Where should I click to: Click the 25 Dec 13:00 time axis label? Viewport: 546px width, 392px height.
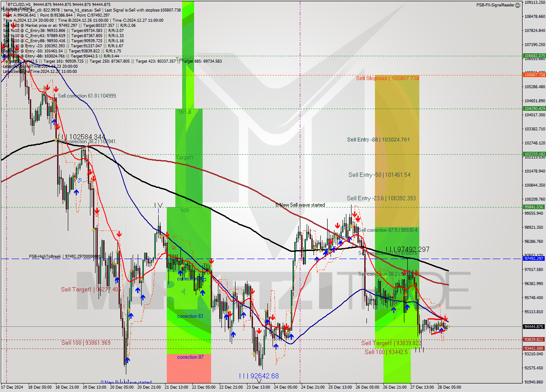click(x=340, y=387)
